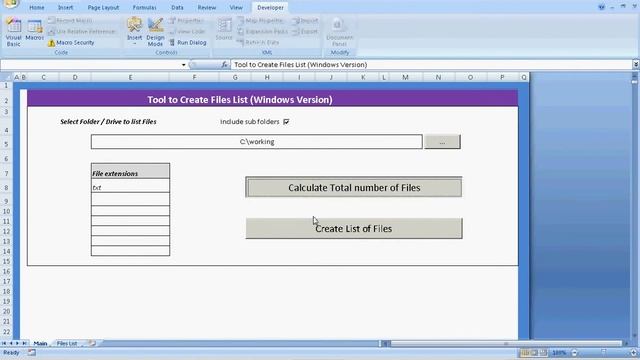Click View Code in Controls group
Viewport: 640px width, 360px height.
click(187, 31)
